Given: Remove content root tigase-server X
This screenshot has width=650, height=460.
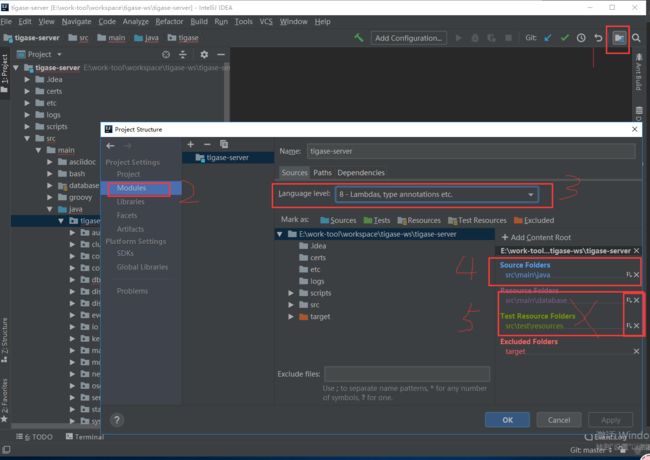Looking at the screenshot, I should 637,251.
